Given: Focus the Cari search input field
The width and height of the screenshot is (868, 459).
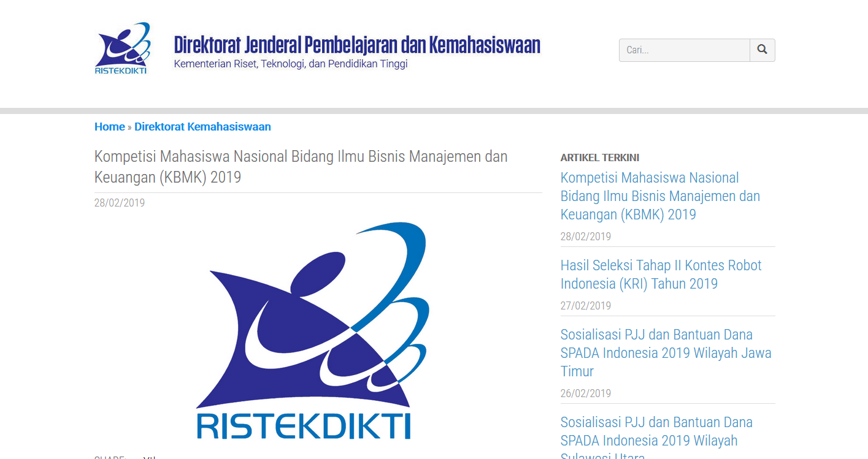Looking at the screenshot, I should click(x=685, y=50).
